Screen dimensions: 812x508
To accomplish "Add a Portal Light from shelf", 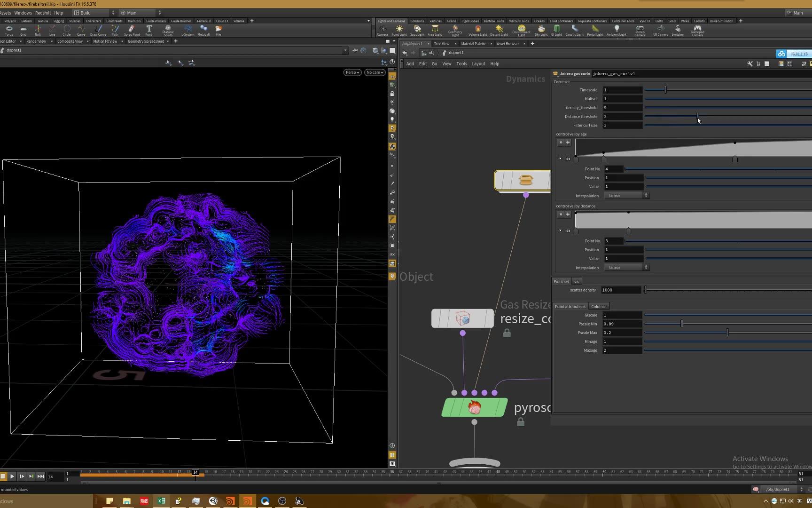I will [595, 31].
